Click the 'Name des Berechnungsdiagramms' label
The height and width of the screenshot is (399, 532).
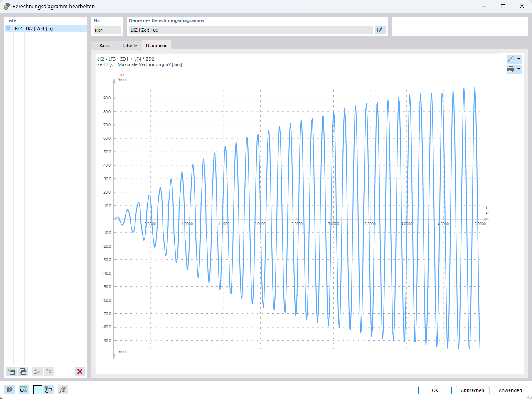click(167, 20)
